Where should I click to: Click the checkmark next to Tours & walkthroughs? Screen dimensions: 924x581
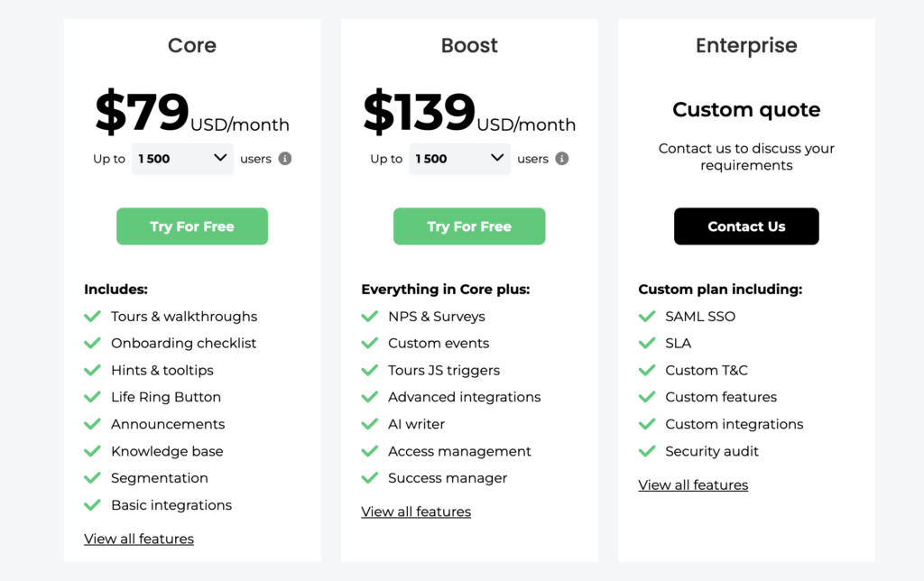point(92,317)
